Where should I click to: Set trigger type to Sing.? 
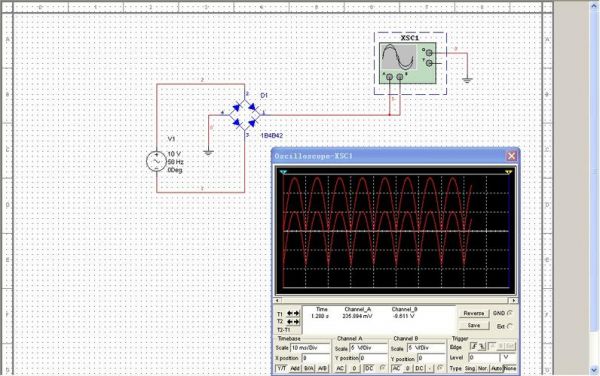pyautogui.click(x=470, y=368)
